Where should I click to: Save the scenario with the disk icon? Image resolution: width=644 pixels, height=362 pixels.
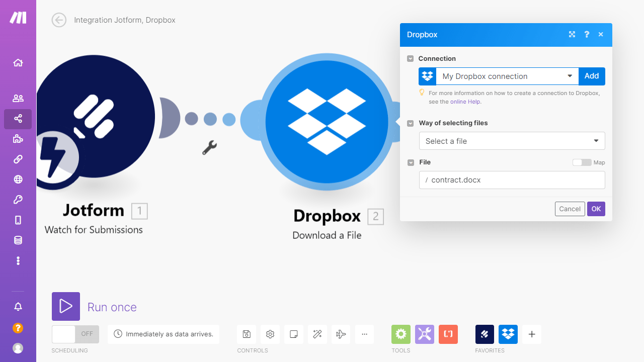coord(247,334)
